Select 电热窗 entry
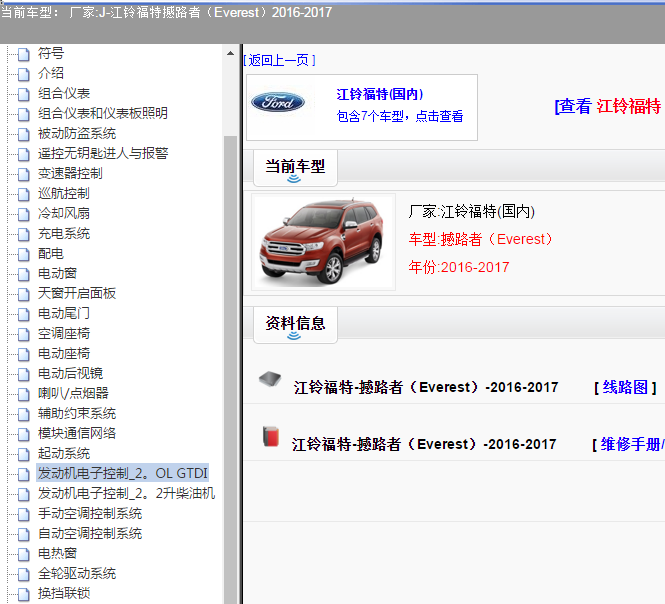Viewport: 665px width, 604px height. (57, 553)
